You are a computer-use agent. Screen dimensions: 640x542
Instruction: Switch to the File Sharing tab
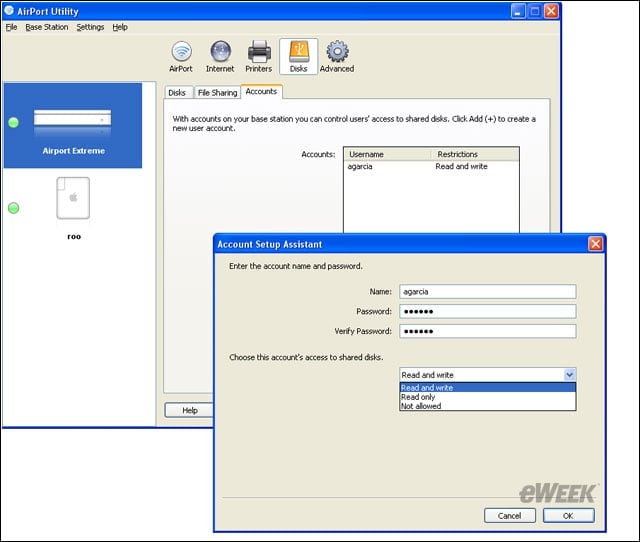point(217,93)
